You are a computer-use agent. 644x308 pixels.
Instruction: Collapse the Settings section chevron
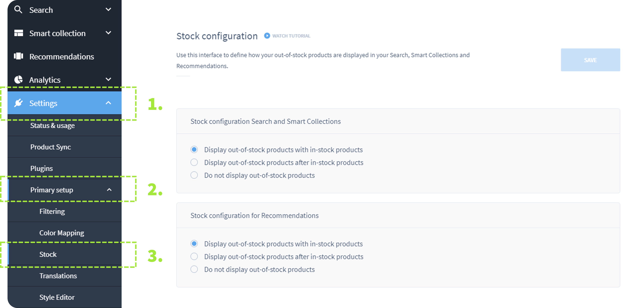[x=108, y=103]
